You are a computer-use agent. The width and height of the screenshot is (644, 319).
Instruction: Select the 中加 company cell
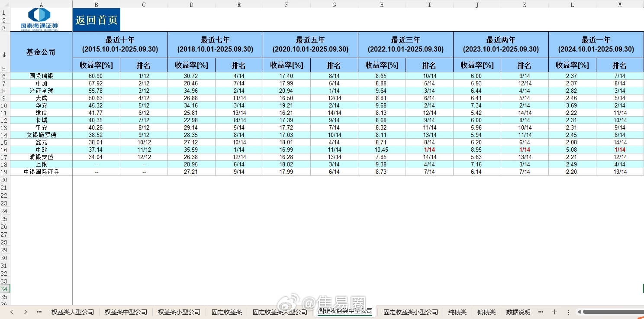pos(41,83)
